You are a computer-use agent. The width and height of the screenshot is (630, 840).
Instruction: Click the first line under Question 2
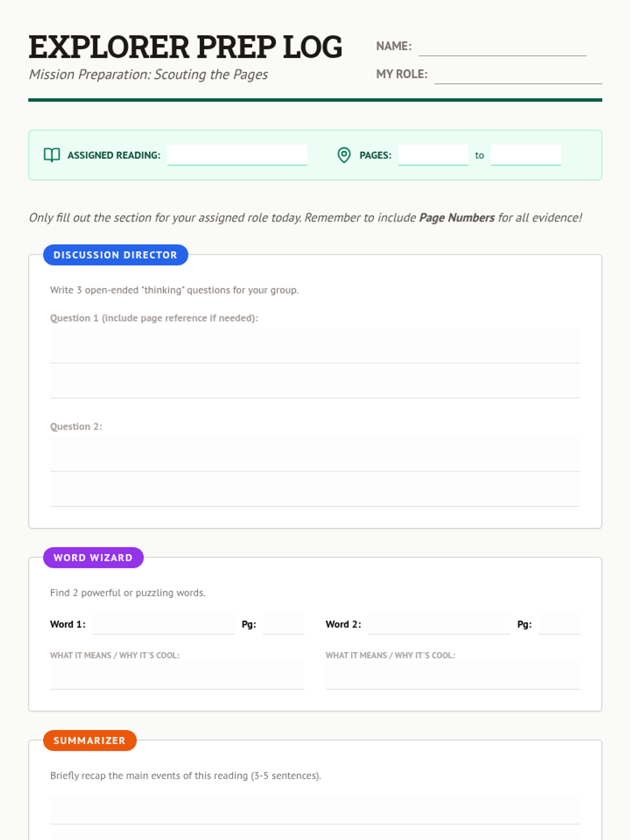315,455
